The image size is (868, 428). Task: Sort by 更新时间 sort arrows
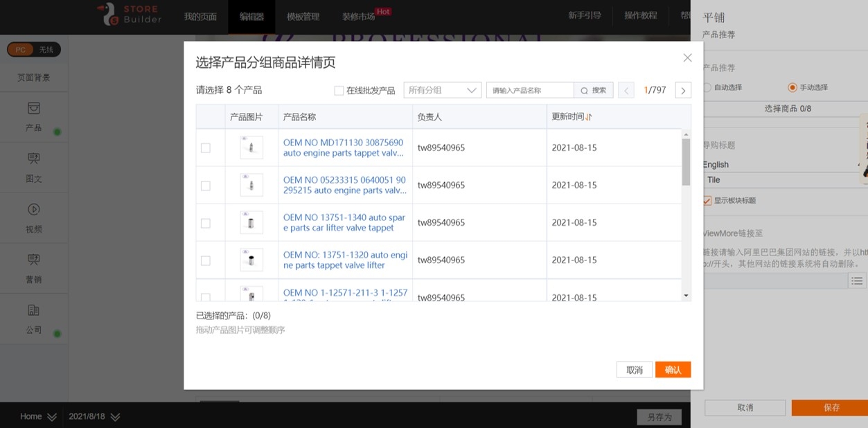click(588, 117)
